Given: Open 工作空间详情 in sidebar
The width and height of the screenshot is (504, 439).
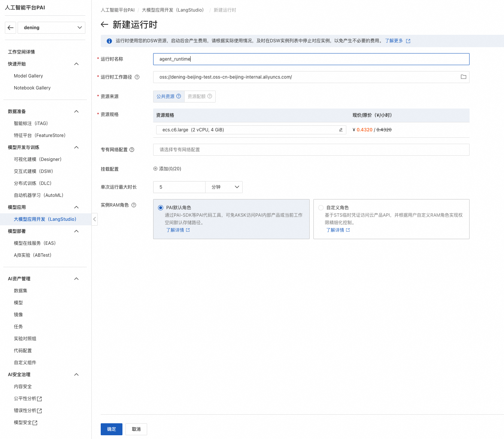Looking at the screenshot, I should (21, 52).
